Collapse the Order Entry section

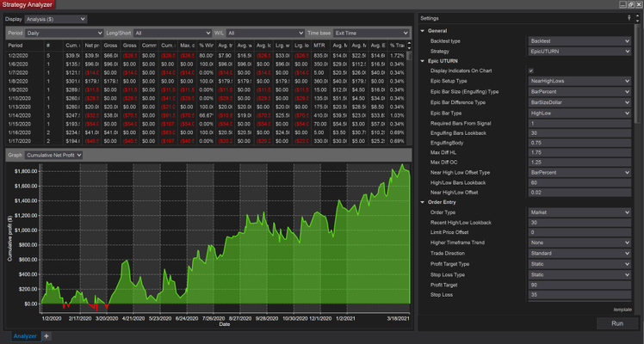(423, 202)
